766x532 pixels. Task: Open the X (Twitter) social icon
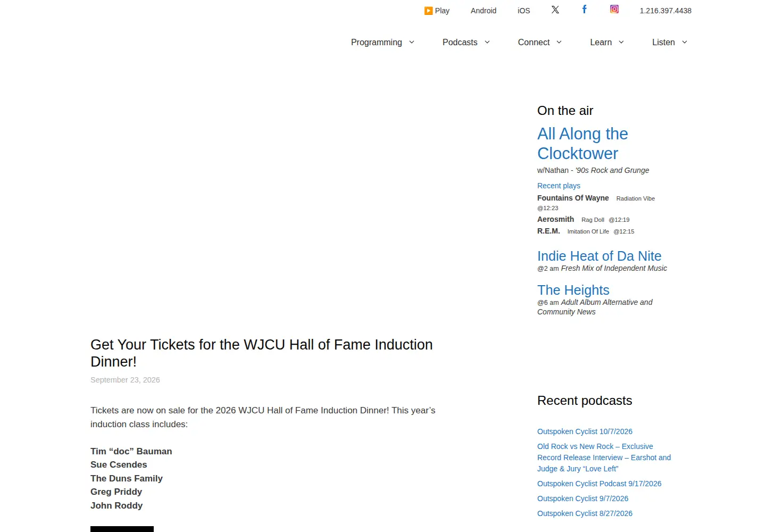(x=555, y=10)
